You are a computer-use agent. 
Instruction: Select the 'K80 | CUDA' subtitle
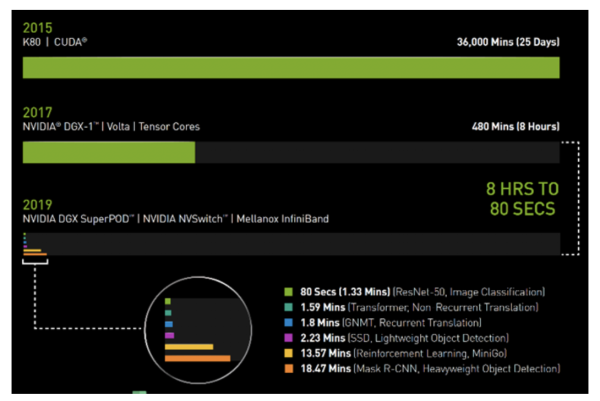click(x=55, y=41)
